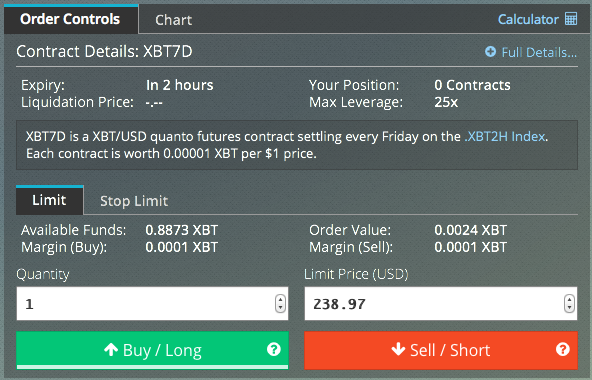This screenshot has width=592, height=380.
Task: Click the Buy / Long button
Action: pos(152,350)
